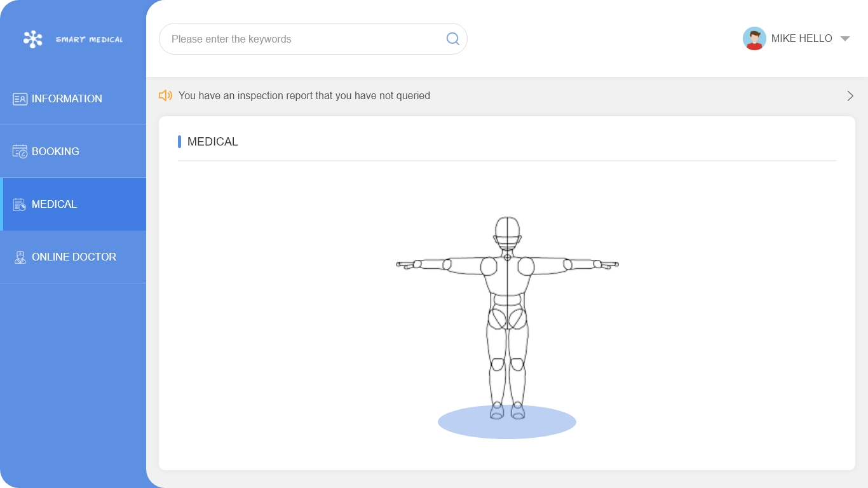Click the head of the body model
868x488 pixels.
click(x=507, y=230)
